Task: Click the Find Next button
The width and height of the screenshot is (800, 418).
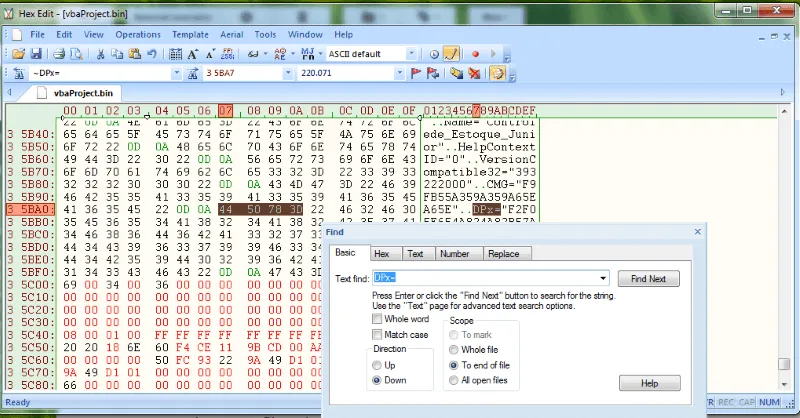Action: 648,279
